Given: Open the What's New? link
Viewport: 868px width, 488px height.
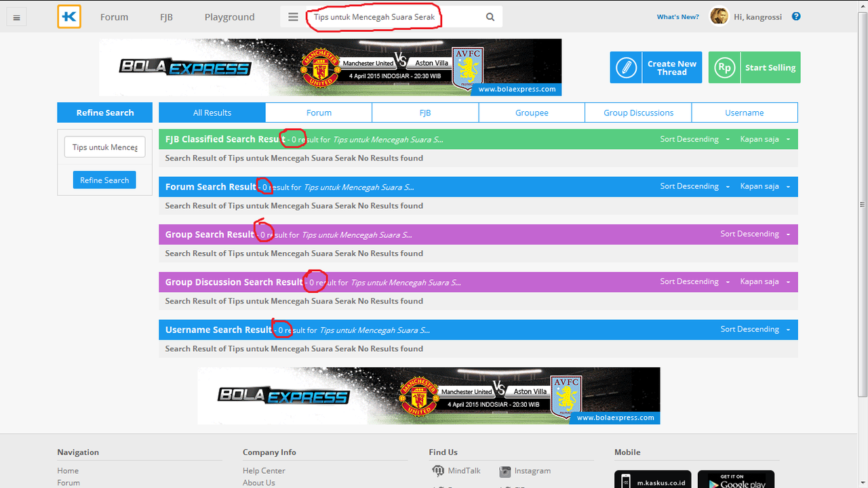Looking at the screenshot, I should pos(677,17).
